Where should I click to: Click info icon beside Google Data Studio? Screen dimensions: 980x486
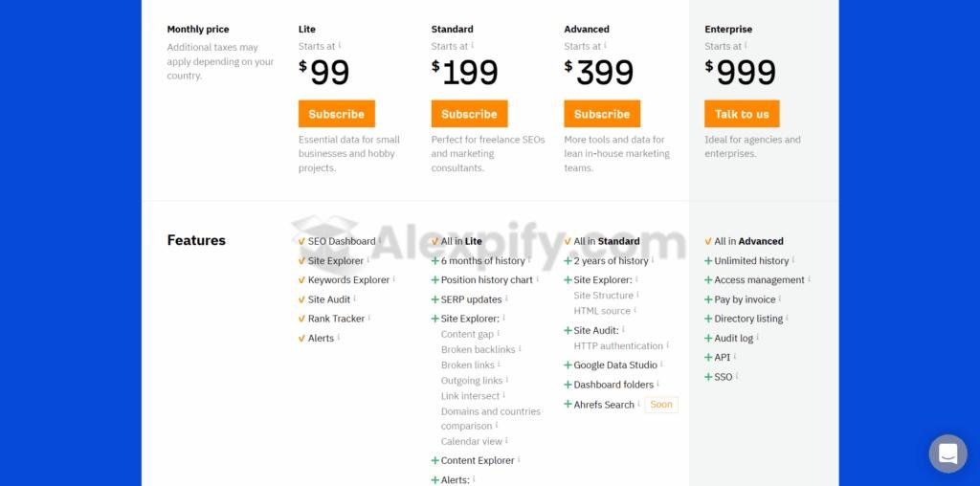click(661, 364)
